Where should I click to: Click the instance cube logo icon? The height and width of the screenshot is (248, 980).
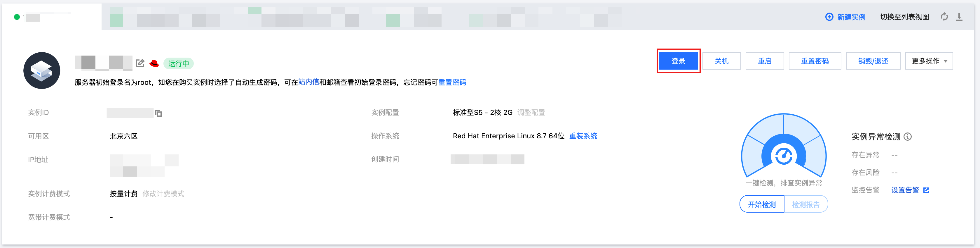point(42,70)
